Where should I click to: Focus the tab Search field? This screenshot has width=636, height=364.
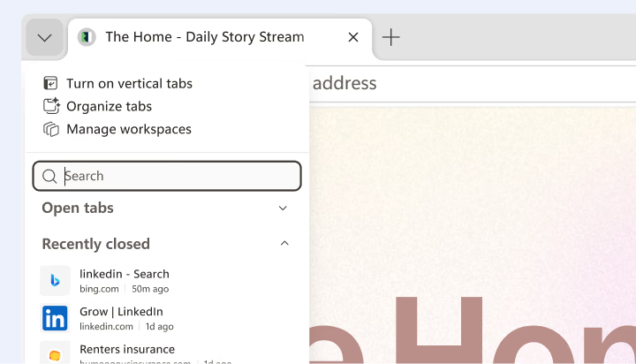pos(167,176)
